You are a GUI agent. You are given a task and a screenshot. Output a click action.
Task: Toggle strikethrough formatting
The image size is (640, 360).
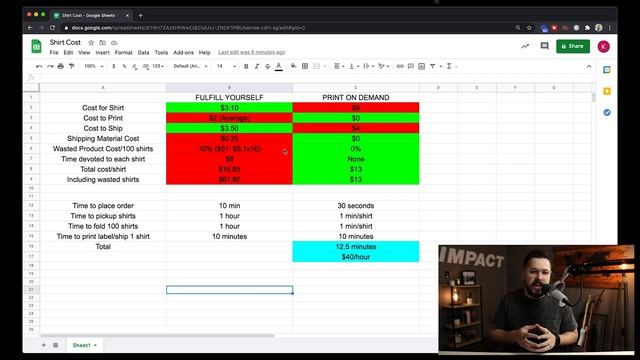click(x=268, y=66)
